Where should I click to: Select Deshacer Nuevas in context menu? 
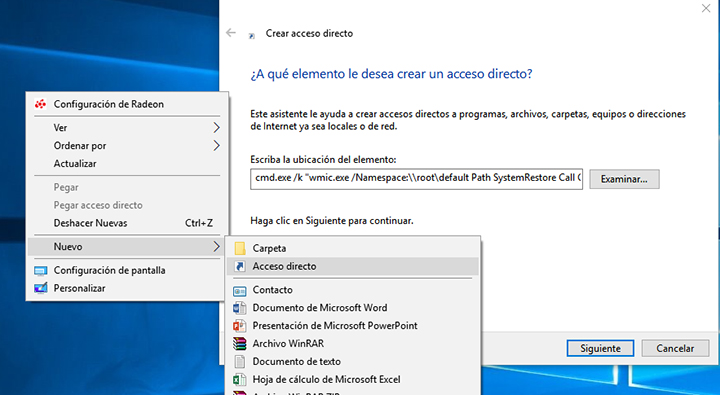click(x=127, y=223)
